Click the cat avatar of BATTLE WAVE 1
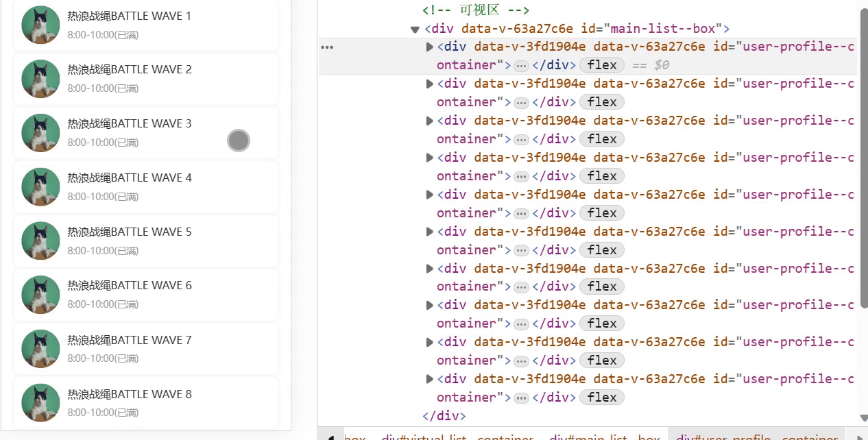This screenshot has width=868, height=440. (x=40, y=25)
